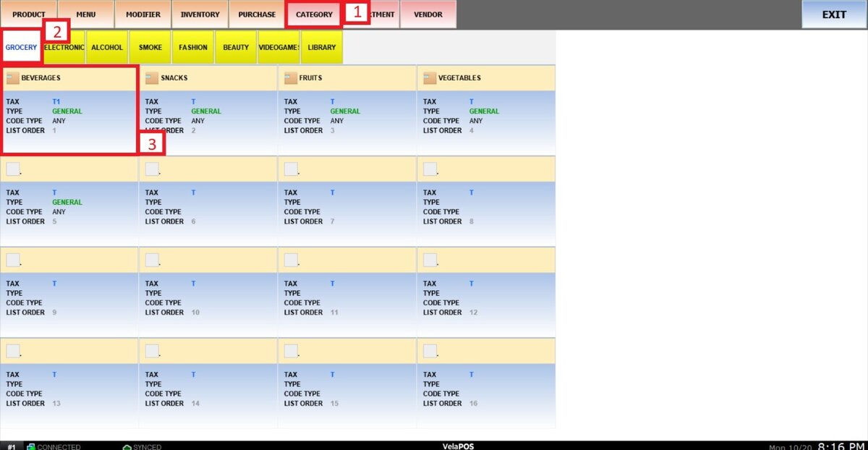Click the VEGETABLES category title
Image resolution: width=868 pixels, height=450 pixels.
coord(460,78)
